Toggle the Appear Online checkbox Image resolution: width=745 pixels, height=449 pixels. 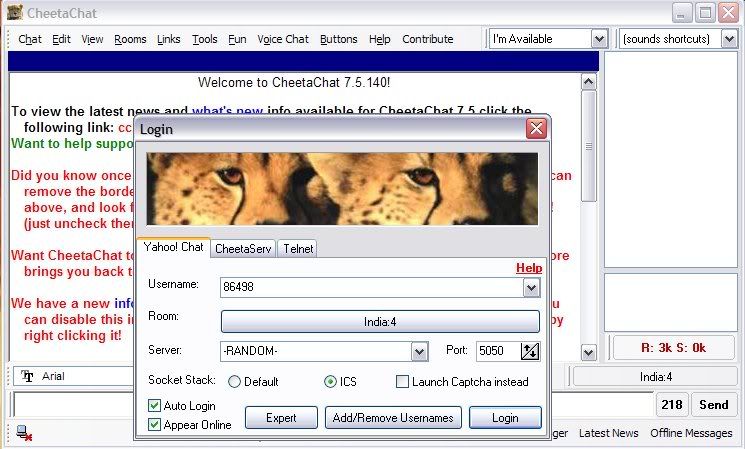point(154,424)
